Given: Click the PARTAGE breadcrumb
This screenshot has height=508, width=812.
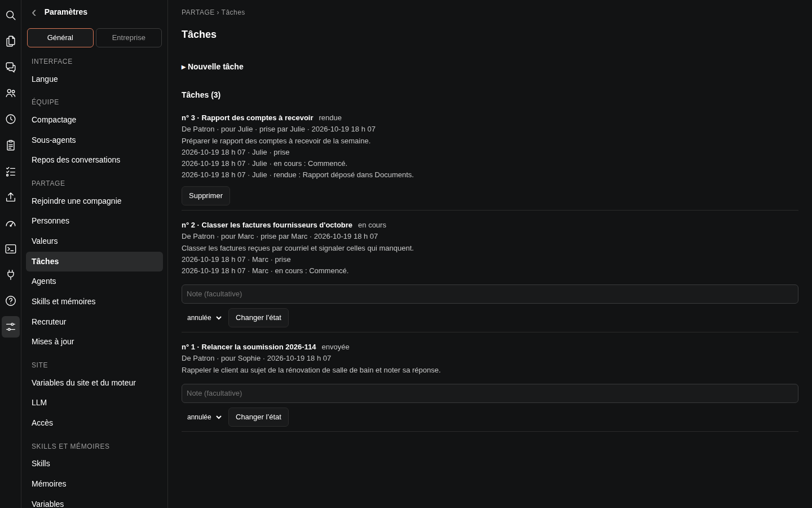Looking at the screenshot, I should pos(198,12).
